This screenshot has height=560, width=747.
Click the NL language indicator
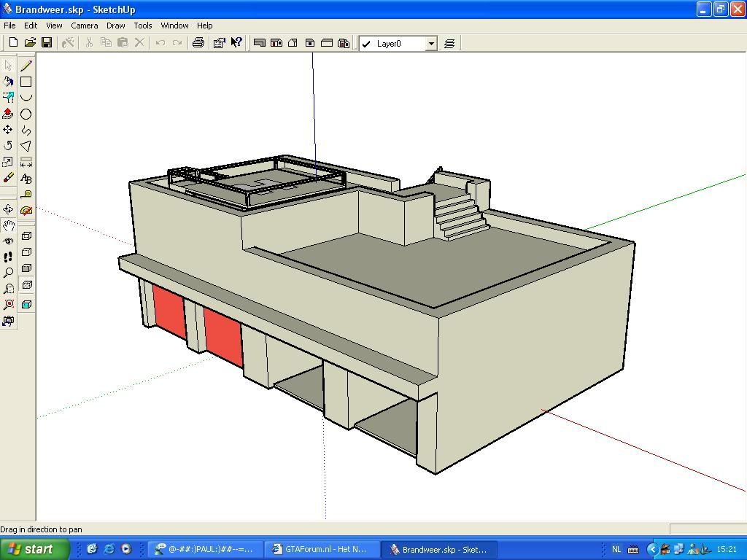pyautogui.click(x=616, y=550)
